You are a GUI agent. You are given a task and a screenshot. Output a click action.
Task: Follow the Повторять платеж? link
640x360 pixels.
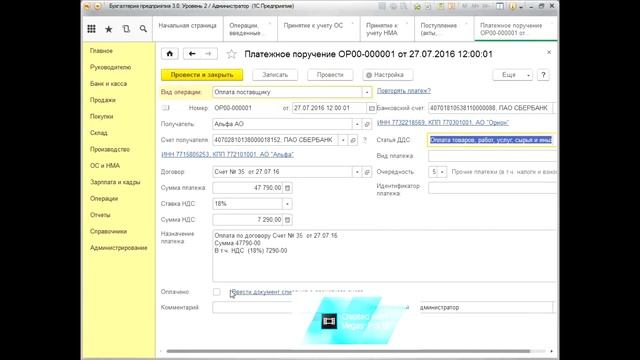pyautogui.click(x=404, y=91)
